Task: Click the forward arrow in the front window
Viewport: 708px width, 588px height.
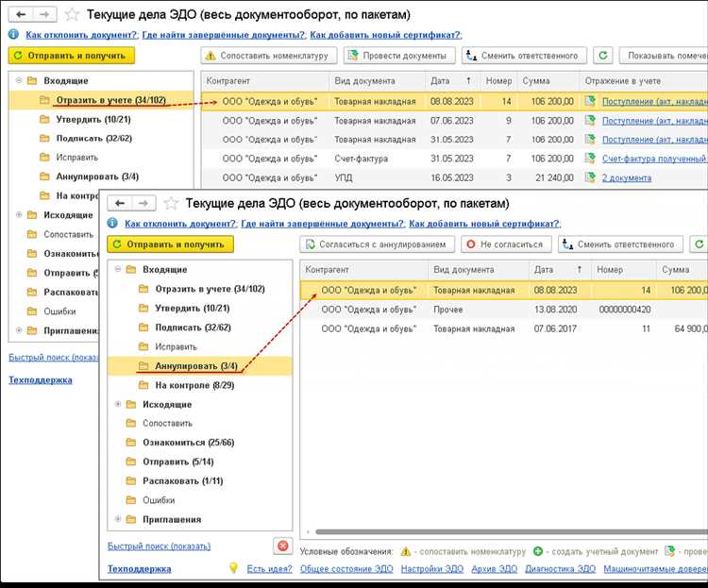Action: point(143,203)
